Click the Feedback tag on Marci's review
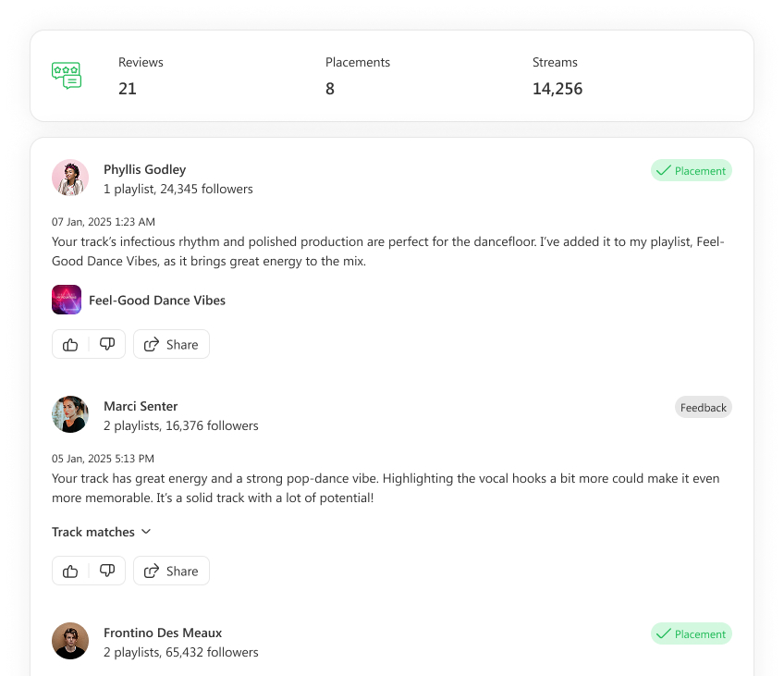Image resolution: width=784 pixels, height=676 pixels. click(703, 407)
